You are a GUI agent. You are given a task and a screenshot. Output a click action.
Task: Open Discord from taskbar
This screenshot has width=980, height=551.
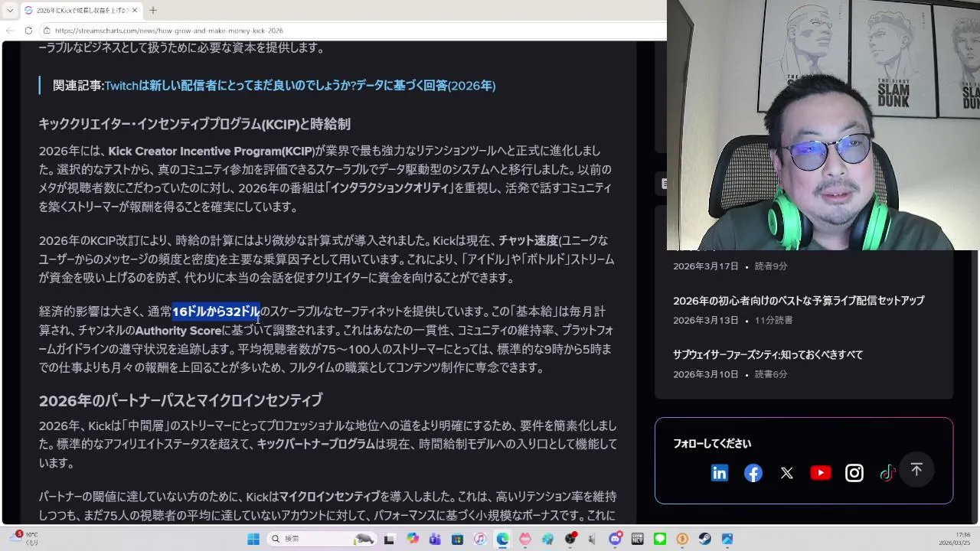(x=615, y=539)
